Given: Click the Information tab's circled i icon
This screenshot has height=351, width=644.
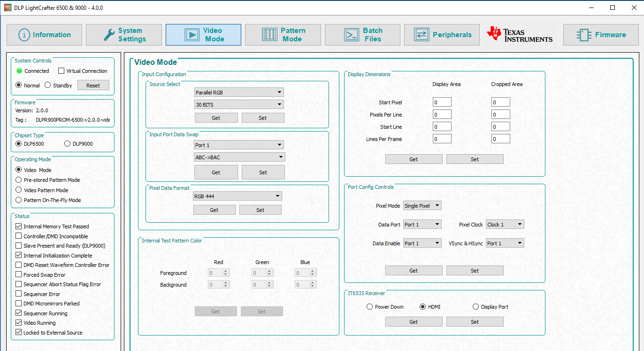Looking at the screenshot, I should tap(24, 35).
